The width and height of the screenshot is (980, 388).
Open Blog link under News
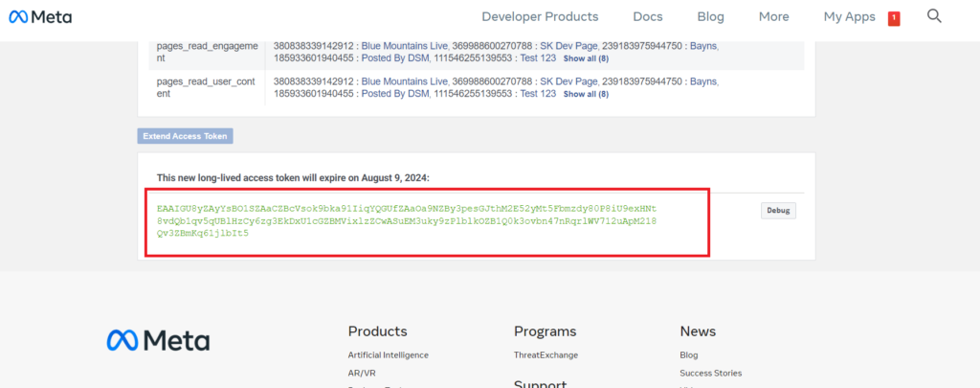tap(689, 354)
